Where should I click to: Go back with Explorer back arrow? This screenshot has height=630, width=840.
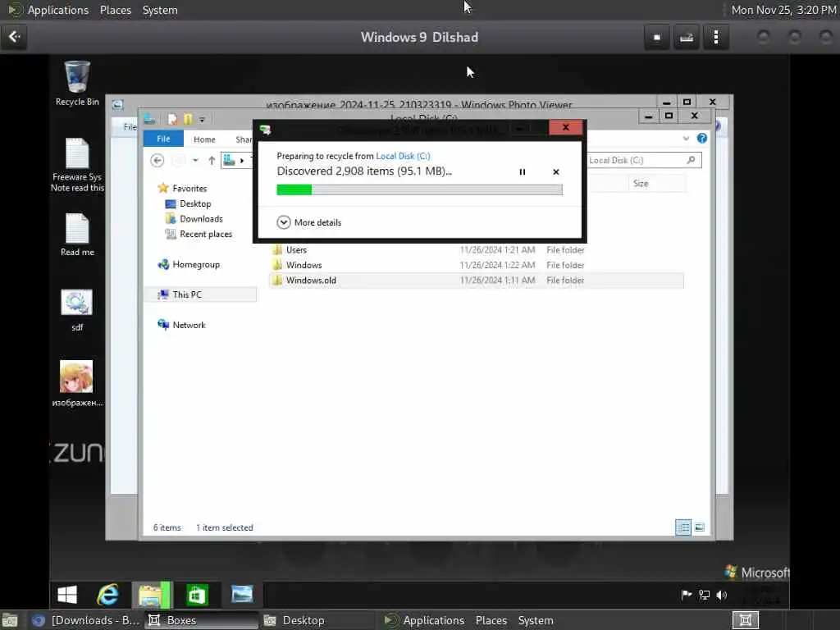pyautogui.click(x=157, y=160)
